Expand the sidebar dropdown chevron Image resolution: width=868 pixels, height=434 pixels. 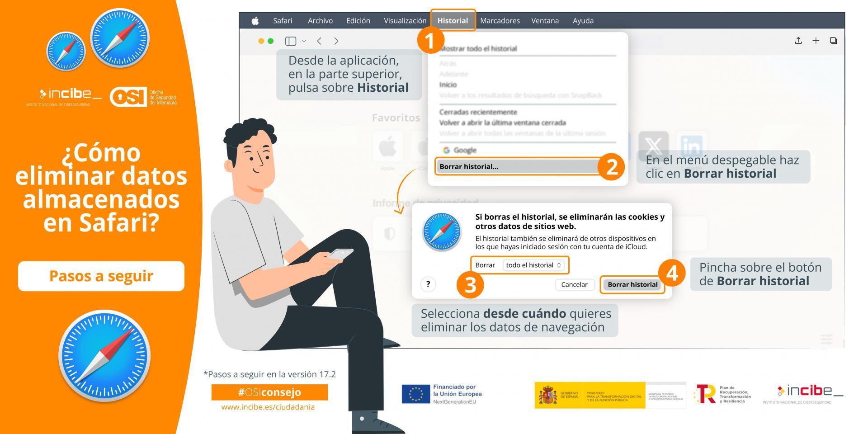[x=304, y=41]
